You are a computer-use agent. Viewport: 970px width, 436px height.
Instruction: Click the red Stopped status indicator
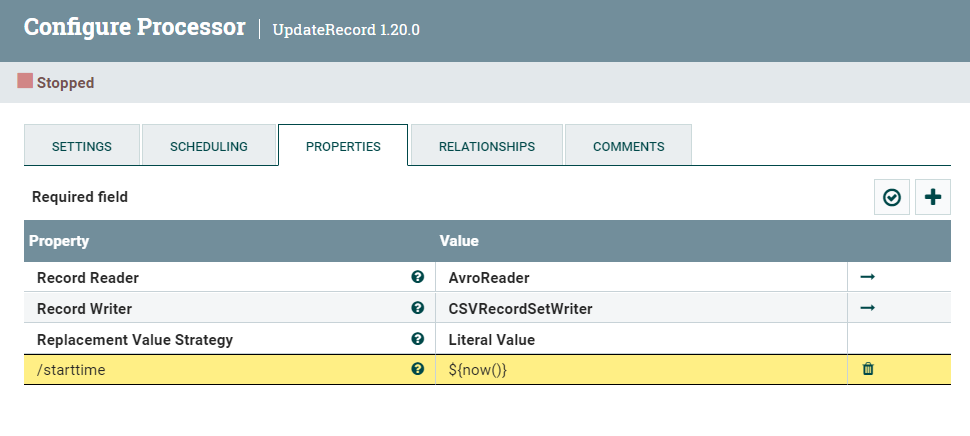click(26, 81)
